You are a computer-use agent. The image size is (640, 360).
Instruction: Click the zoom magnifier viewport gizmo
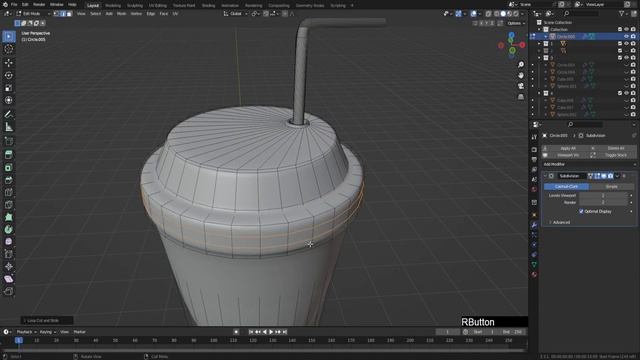[521, 65]
